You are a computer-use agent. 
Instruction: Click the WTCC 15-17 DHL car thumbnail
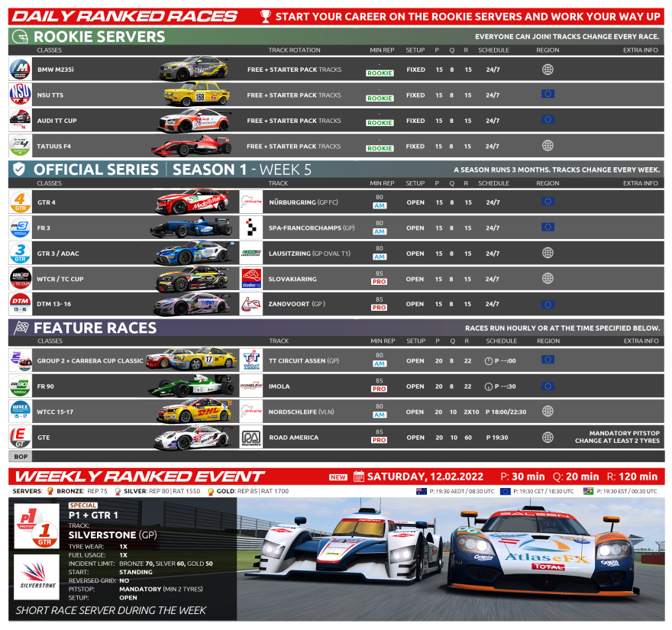(193, 412)
